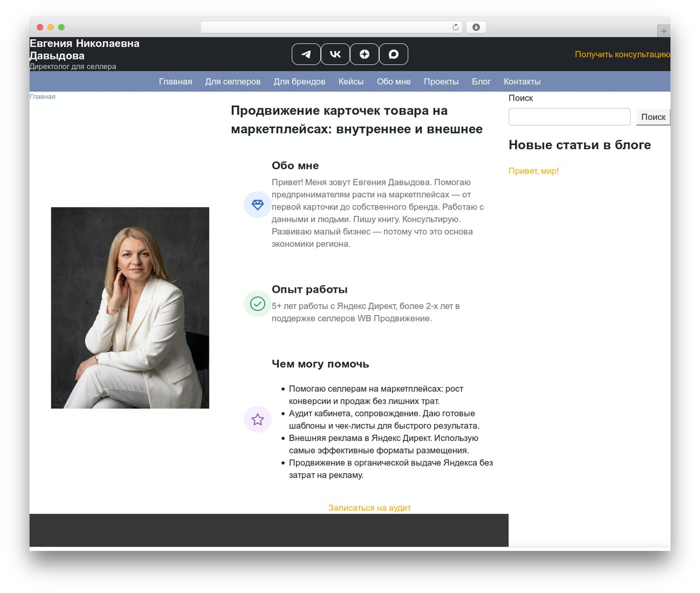Click the Директолог для селлера tagline

(73, 66)
